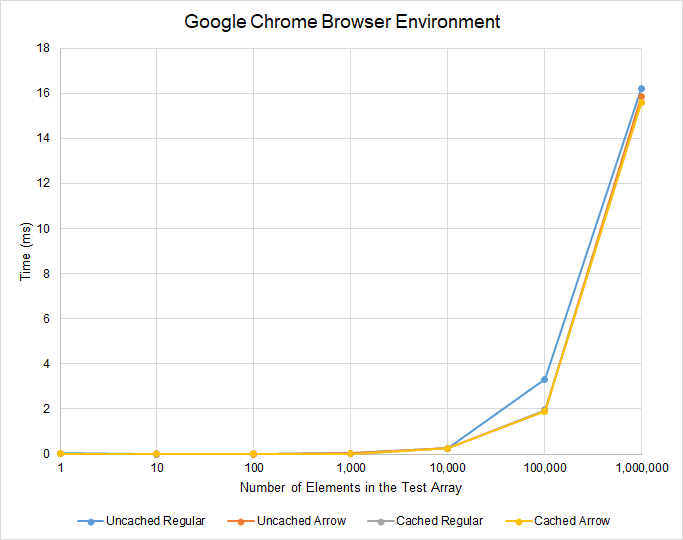683x540 pixels.
Task: Click the x-axis label '100,000'
Action: tap(544, 468)
